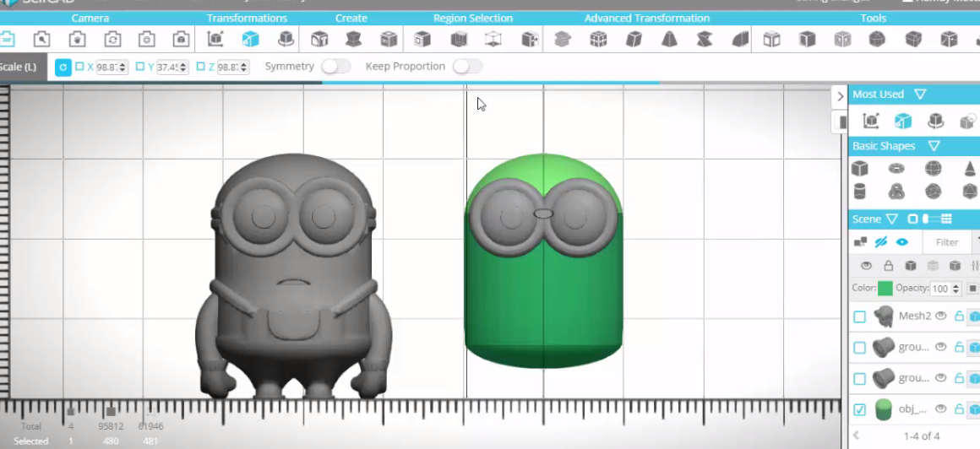The width and height of the screenshot is (980, 449).
Task: Select the Rotate tool in Transformations
Action: [286, 40]
